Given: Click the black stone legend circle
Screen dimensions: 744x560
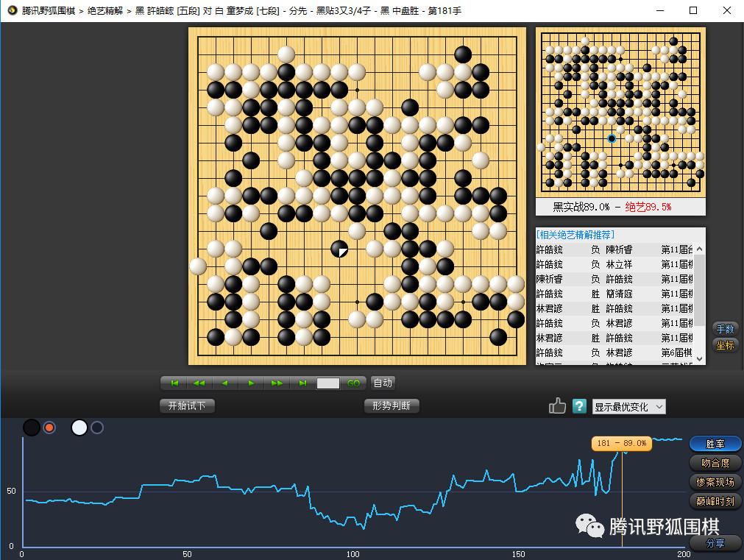Looking at the screenshot, I should point(32,428).
